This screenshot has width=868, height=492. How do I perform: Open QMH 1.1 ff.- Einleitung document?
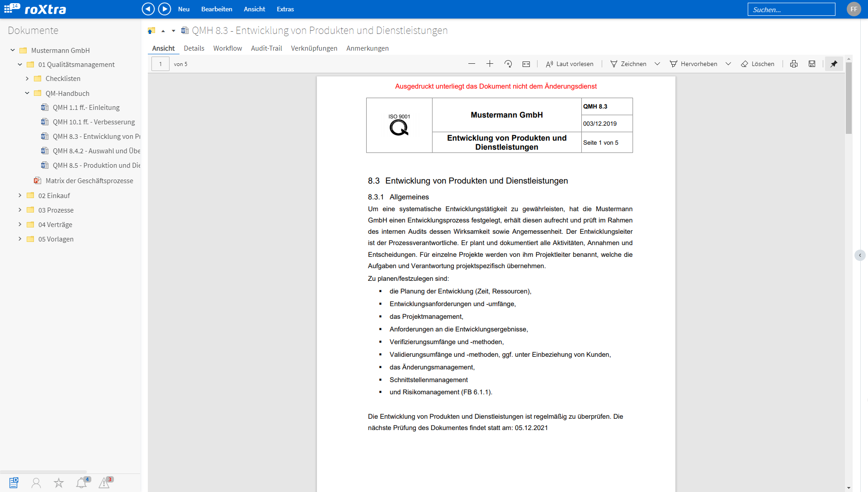coord(86,107)
